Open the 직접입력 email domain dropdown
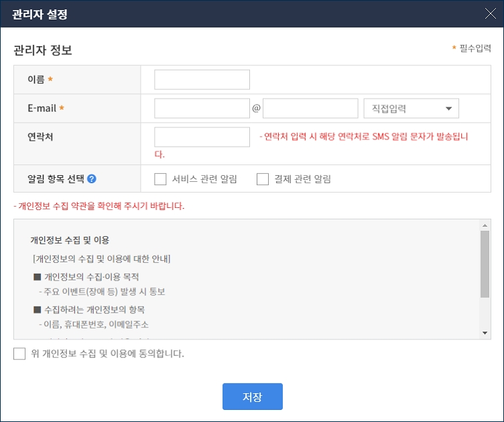 (x=410, y=109)
